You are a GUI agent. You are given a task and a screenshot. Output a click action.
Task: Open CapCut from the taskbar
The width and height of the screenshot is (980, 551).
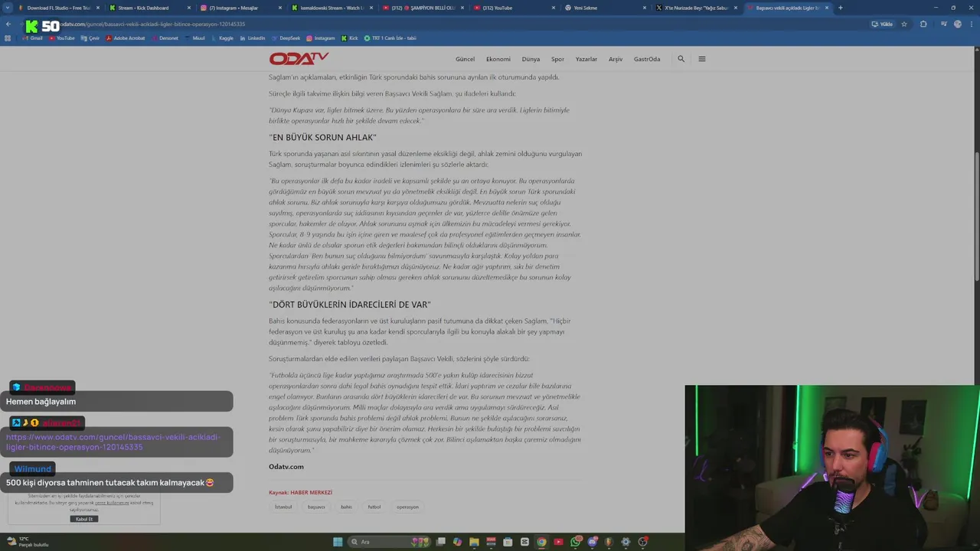524,542
